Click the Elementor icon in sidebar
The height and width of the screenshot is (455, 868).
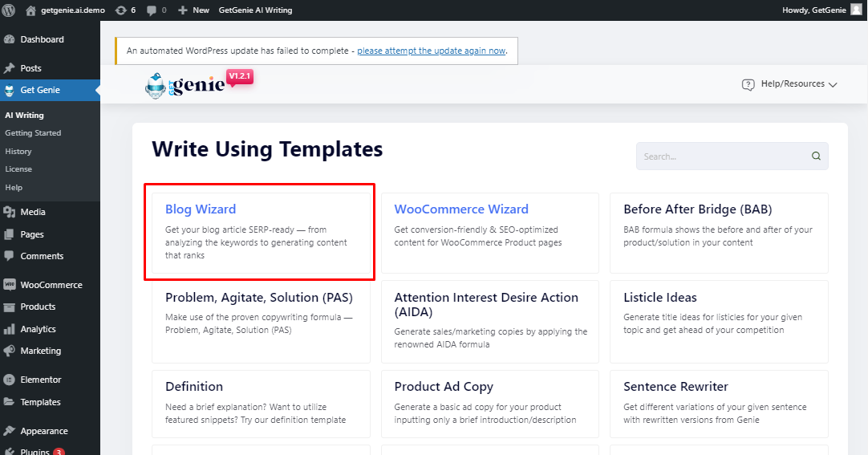9,380
